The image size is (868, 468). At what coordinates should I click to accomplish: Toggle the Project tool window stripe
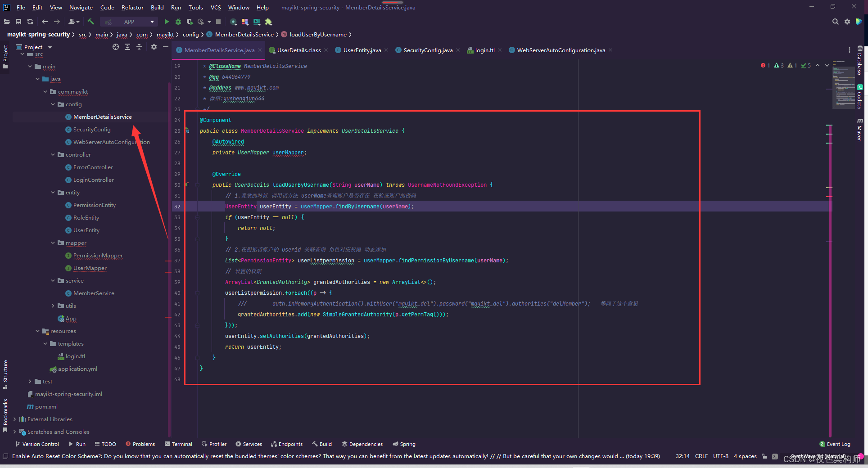click(5, 57)
